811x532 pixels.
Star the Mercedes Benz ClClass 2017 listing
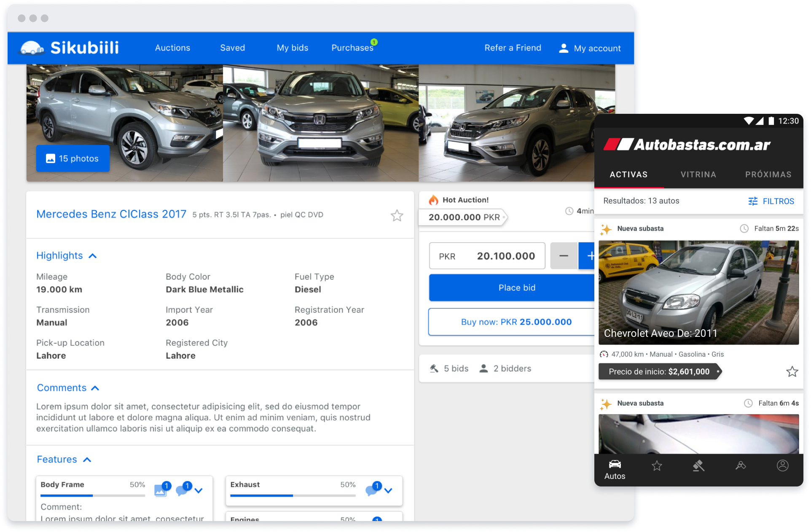tap(397, 215)
